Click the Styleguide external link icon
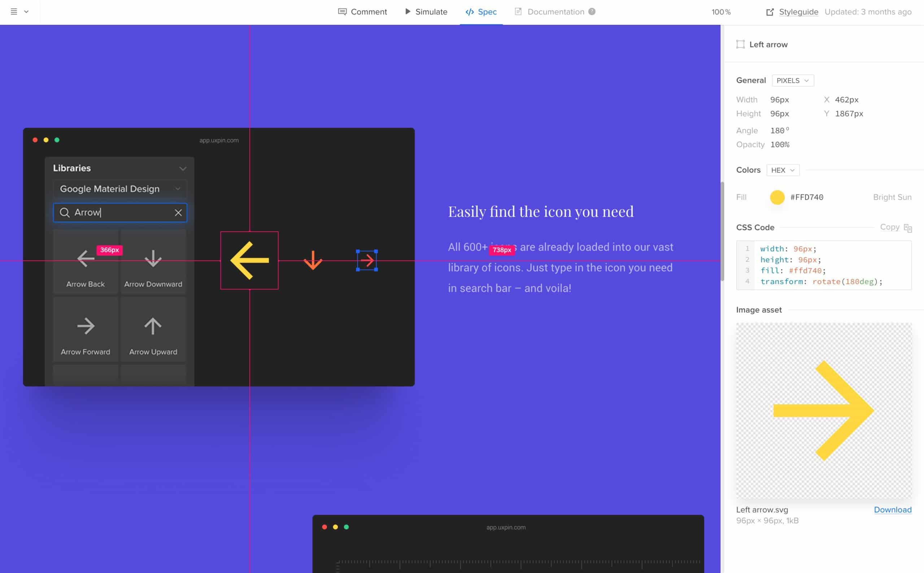924x573 pixels. 770,12
